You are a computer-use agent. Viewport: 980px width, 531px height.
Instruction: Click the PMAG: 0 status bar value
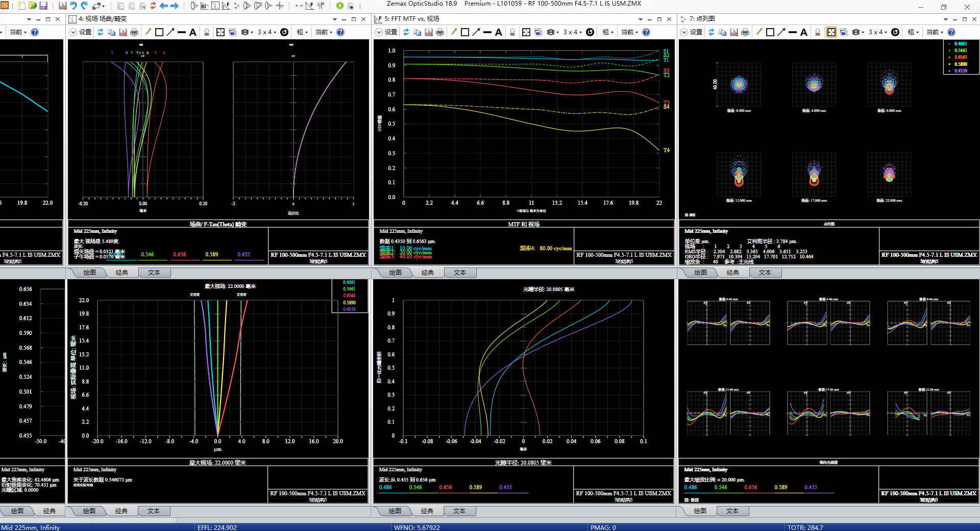coord(603,527)
